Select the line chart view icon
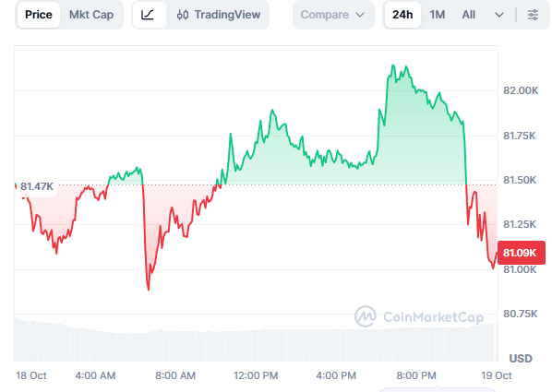The width and height of the screenshot is (552, 392). 149,15
